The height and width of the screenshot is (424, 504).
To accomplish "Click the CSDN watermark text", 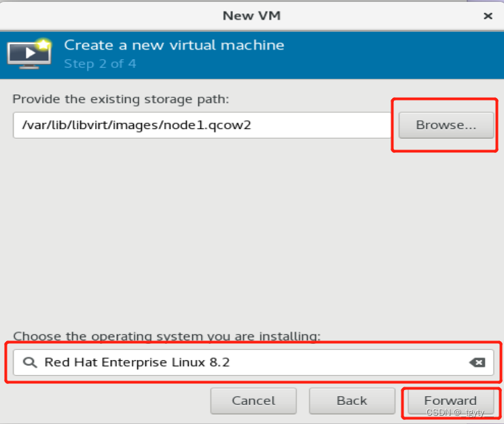I will click(x=454, y=412).
